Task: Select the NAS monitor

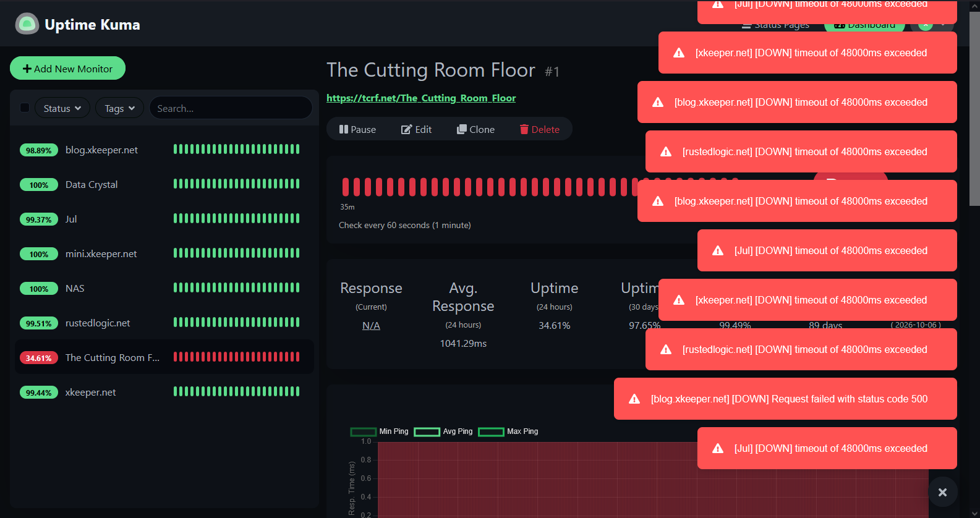Action: coord(164,288)
